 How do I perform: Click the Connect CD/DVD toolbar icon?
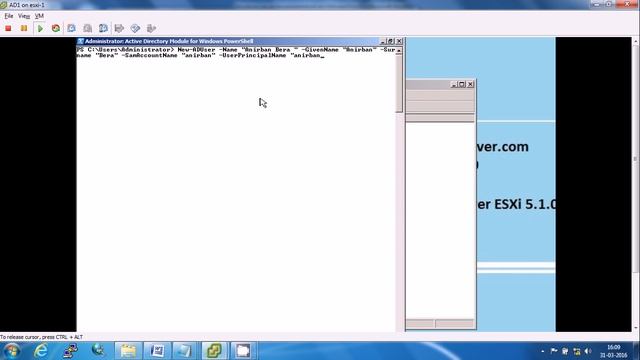[135, 28]
